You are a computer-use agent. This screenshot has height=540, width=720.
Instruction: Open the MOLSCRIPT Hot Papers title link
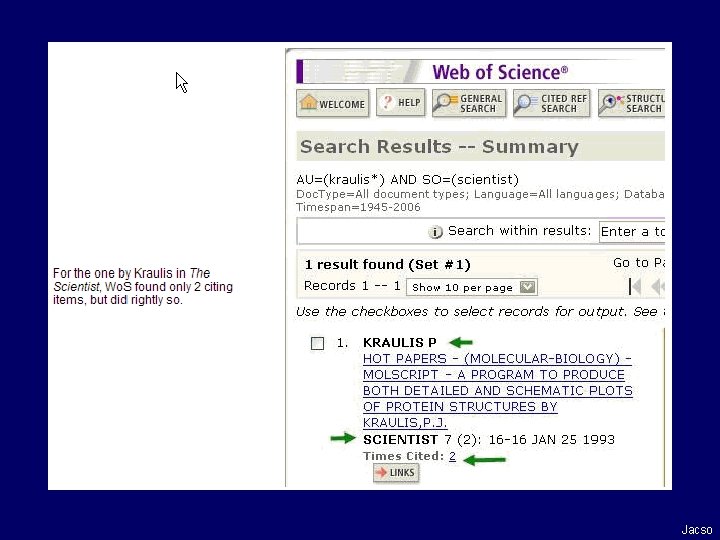point(497,390)
